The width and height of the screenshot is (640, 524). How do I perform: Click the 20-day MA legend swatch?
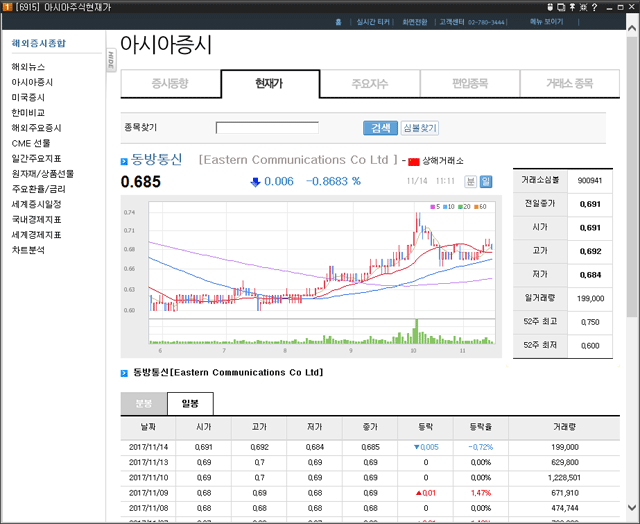460,207
